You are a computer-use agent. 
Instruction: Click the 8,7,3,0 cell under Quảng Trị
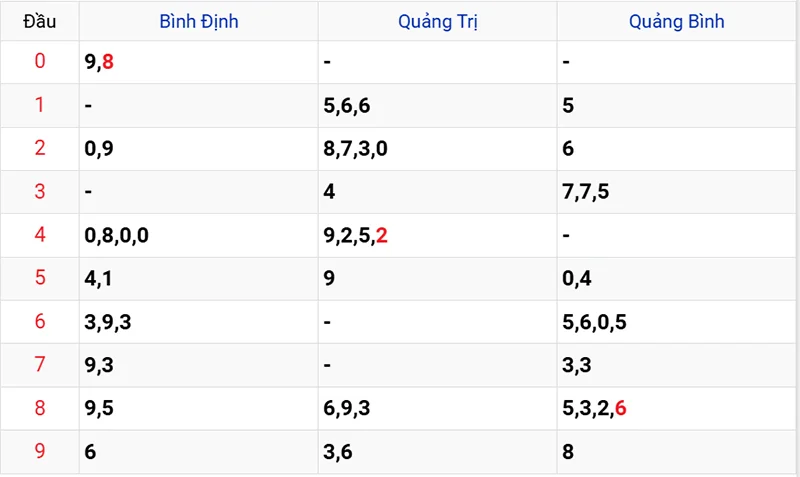355,148
